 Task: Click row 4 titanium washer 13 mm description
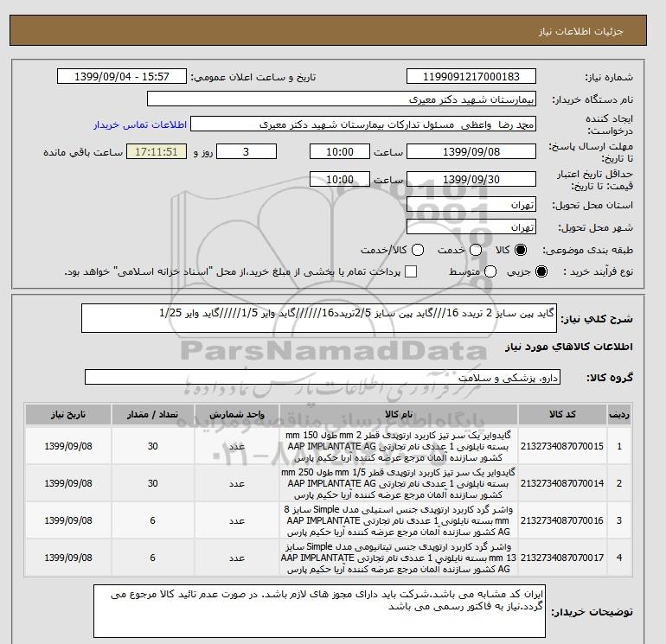(399, 558)
